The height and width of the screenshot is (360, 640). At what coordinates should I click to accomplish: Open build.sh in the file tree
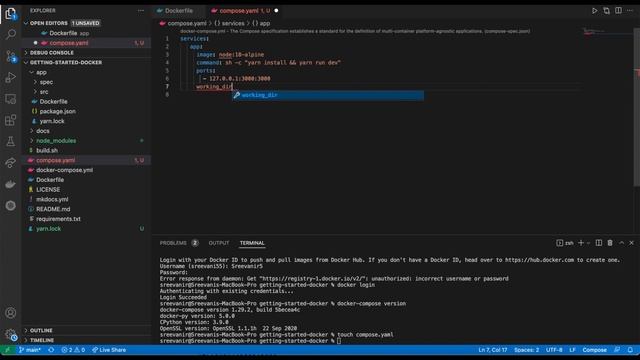click(86, 151)
